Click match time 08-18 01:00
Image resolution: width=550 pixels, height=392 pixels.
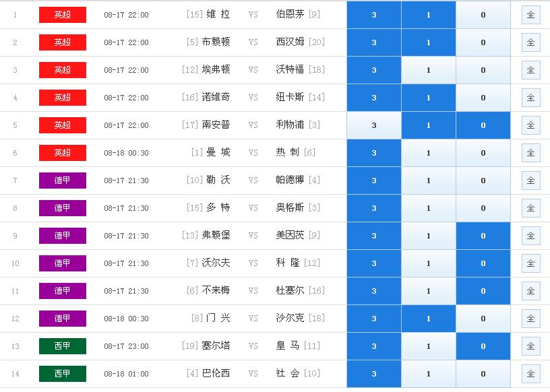tap(126, 374)
